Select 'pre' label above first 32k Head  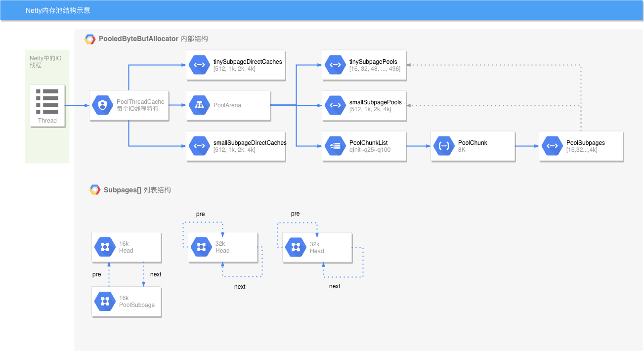tap(200, 214)
